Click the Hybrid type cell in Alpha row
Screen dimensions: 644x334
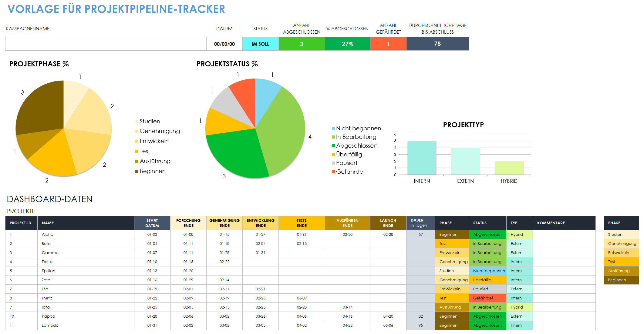[520, 235]
